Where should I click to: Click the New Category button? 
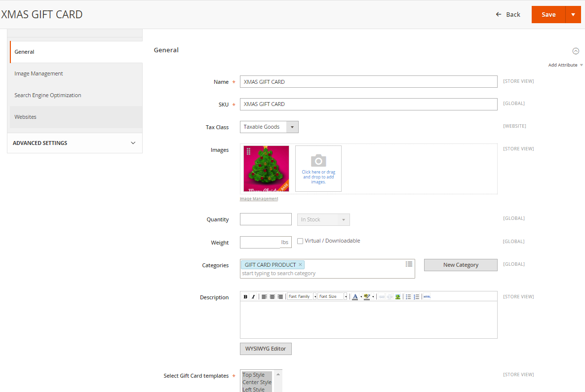point(461,265)
